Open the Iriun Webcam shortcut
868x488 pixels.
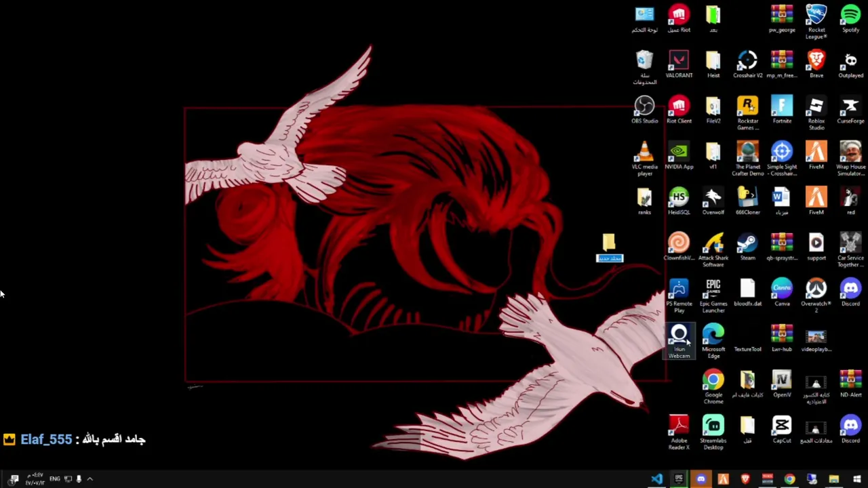679,342
